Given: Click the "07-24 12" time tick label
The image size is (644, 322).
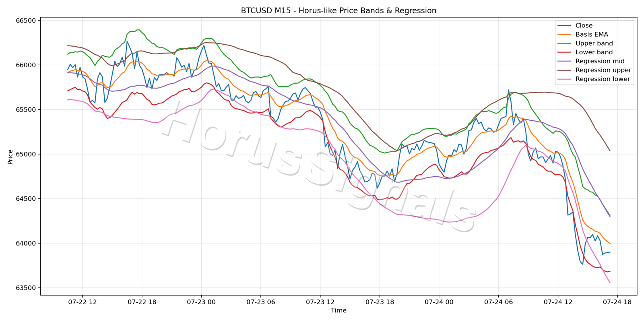Looking at the screenshot, I should pos(558,302).
